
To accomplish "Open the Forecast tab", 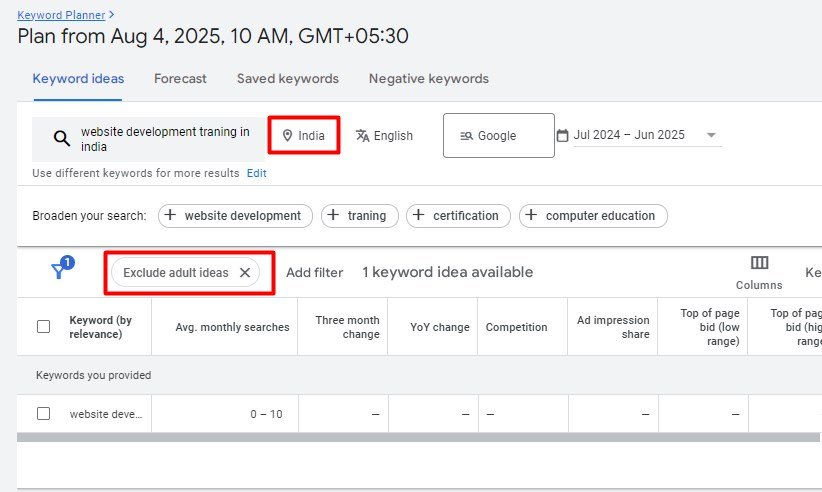I will (x=180, y=79).
